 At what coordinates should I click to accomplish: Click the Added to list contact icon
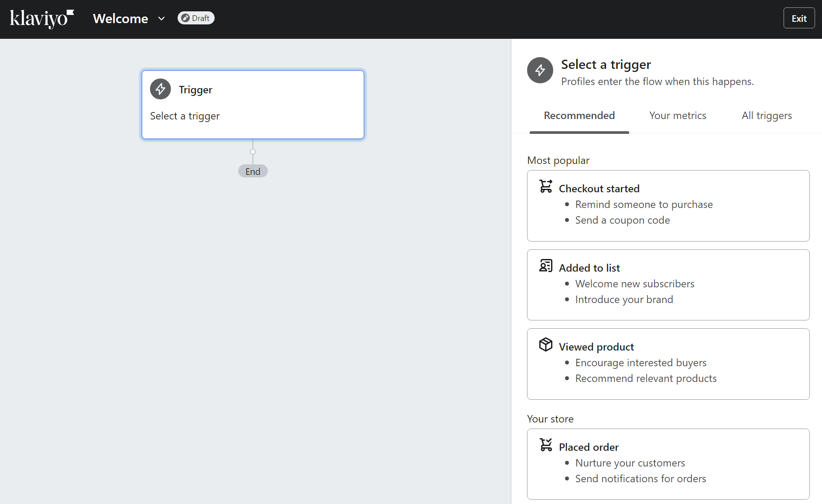545,266
